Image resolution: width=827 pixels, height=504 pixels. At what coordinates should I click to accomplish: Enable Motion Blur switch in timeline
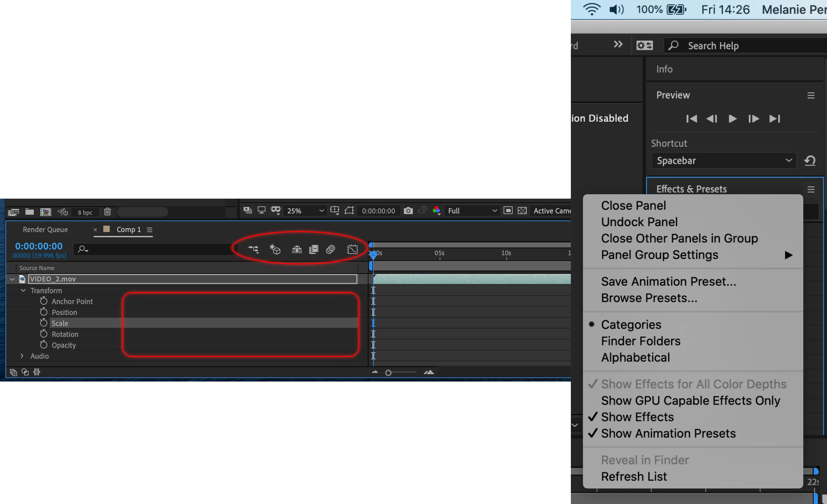(x=330, y=249)
